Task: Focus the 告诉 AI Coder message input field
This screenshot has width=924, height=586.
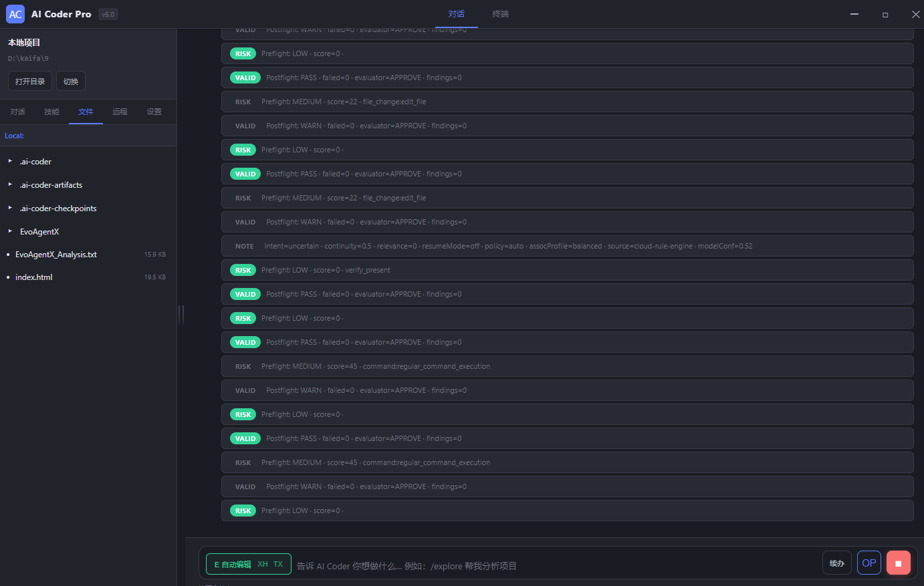Action: [555, 566]
